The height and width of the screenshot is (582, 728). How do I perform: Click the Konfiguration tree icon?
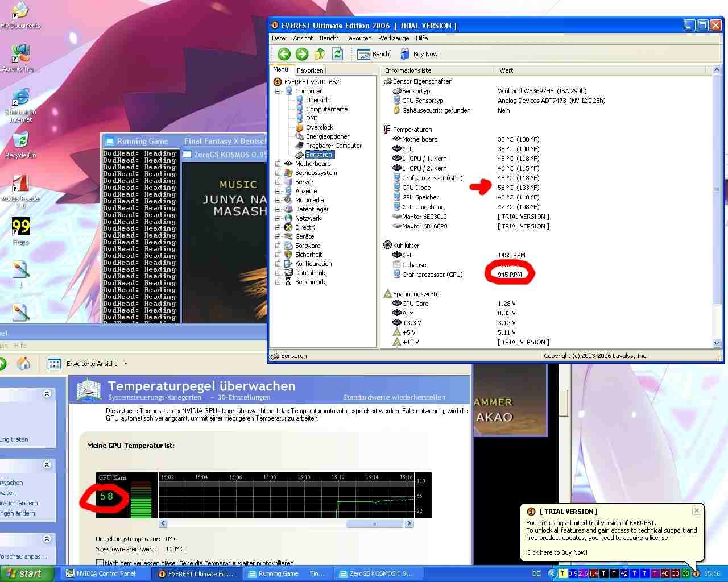(x=288, y=264)
